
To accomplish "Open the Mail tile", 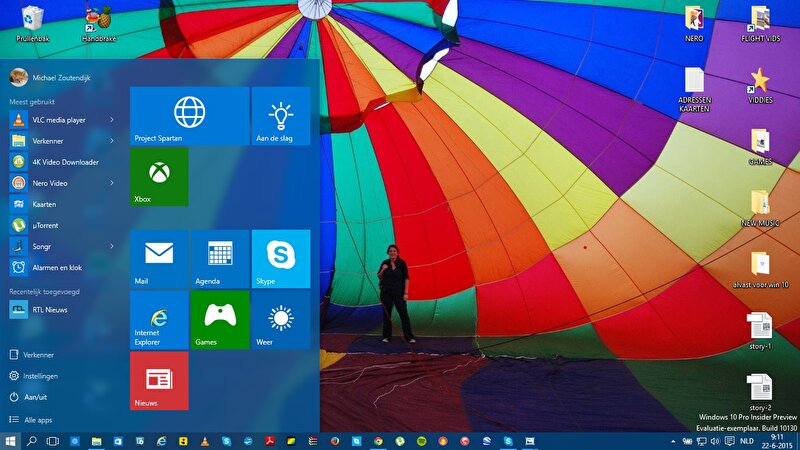I will point(159,258).
